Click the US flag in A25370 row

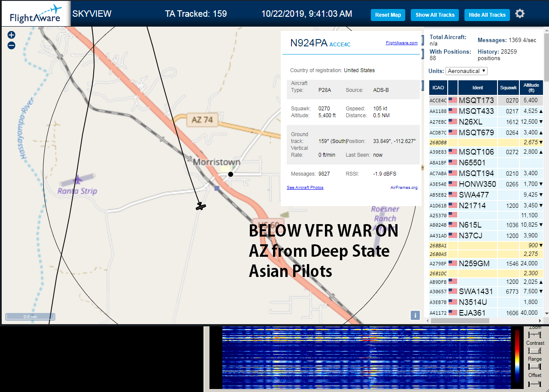coord(453,214)
